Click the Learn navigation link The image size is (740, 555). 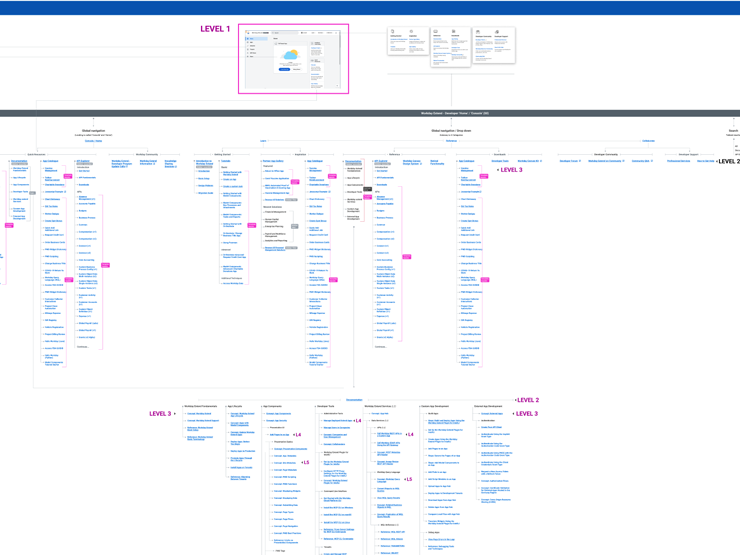(263, 141)
